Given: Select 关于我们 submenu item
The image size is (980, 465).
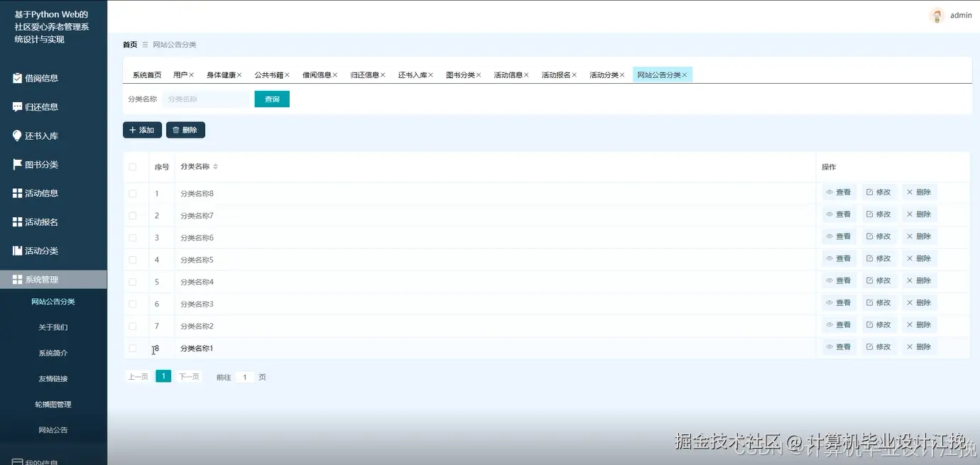Looking at the screenshot, I should point(53,327).
